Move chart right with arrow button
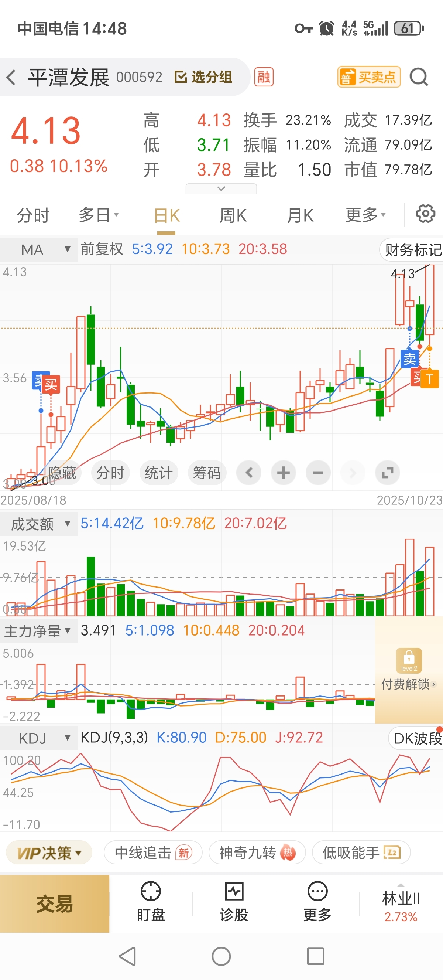The width and height of the screenshot is (443, 980). [353, 473]
